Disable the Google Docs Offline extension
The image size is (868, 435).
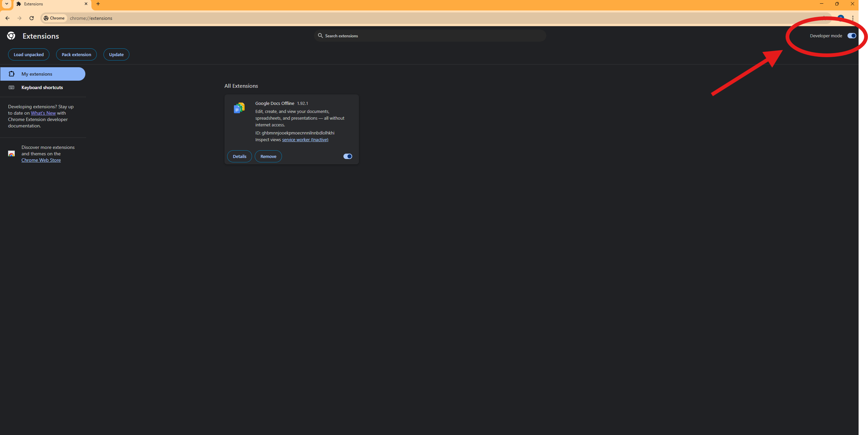coord(347,156)
